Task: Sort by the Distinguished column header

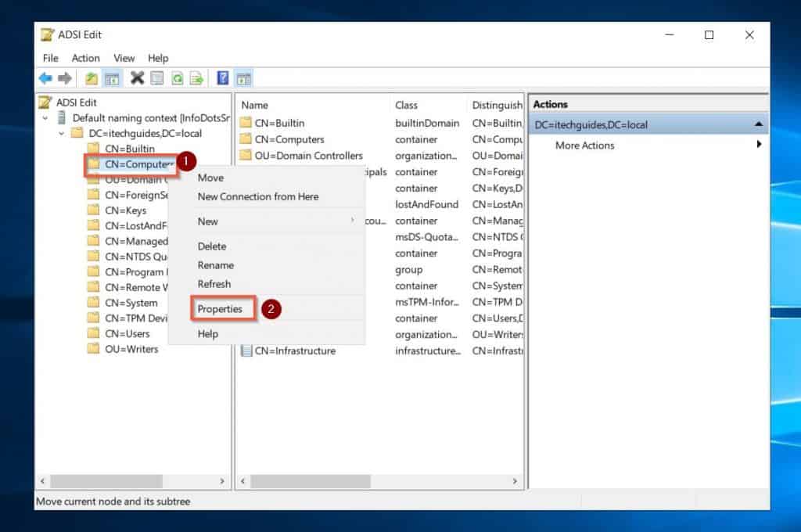Action: (496, 106)
